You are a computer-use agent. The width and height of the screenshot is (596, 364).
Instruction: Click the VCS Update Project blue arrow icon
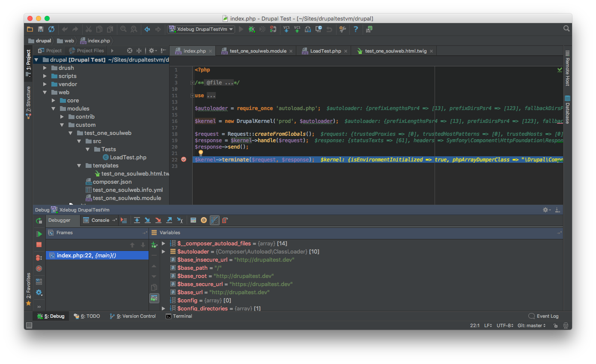click(286, 29)
